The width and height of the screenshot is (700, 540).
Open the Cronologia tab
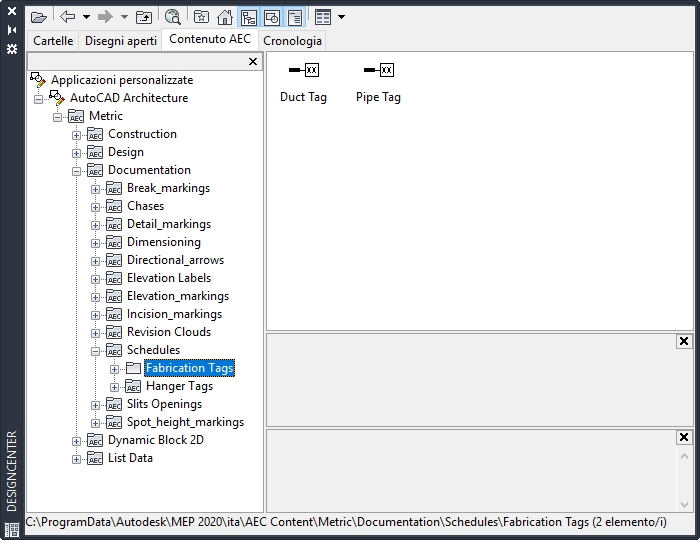(x=292, y=41)
